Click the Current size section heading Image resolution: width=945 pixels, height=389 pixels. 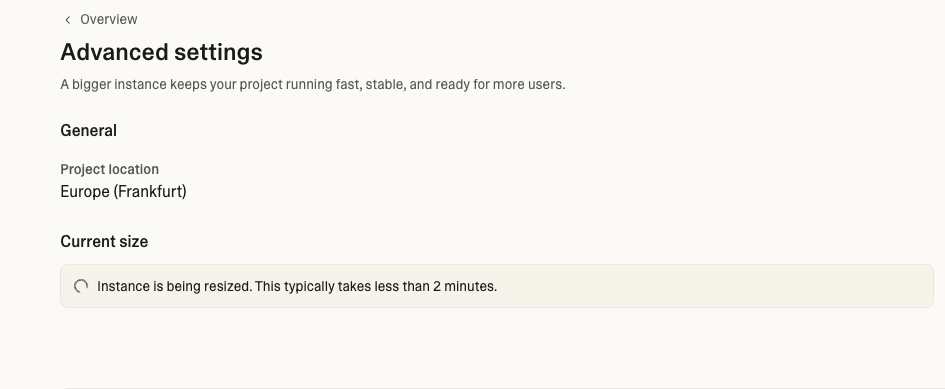point(104,241)
